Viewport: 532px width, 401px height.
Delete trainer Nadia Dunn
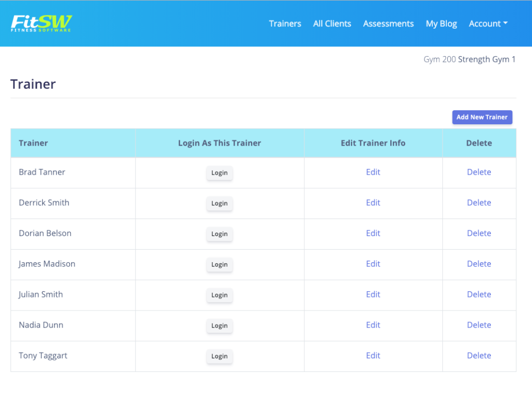coord(479,325)
